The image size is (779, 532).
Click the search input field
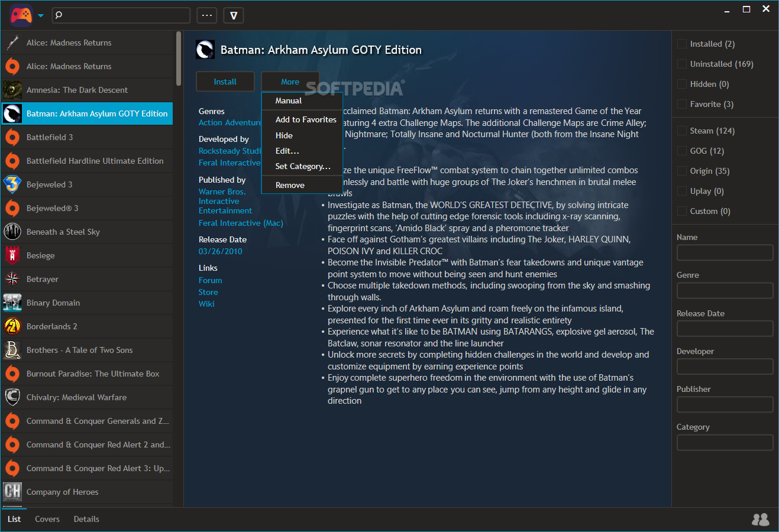(x=121, y=15)
